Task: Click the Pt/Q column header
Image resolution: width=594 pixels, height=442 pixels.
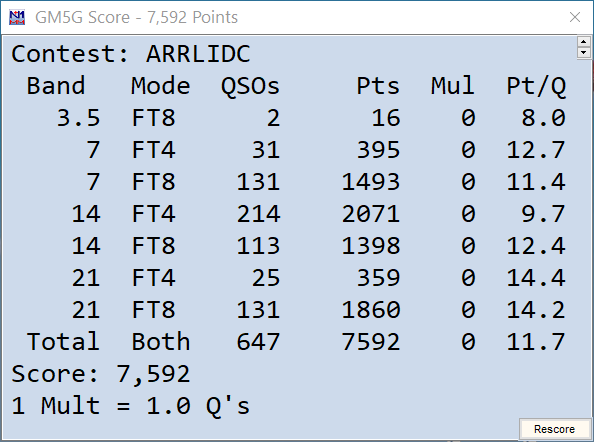Action: [536, 86]
